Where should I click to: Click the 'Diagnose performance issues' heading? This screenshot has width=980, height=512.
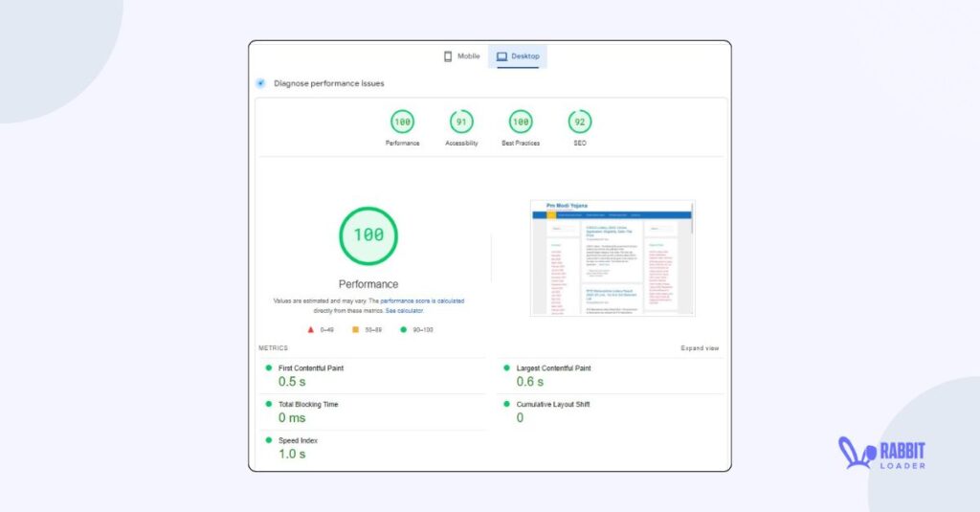pyautogui.click(x=329, y=83)
